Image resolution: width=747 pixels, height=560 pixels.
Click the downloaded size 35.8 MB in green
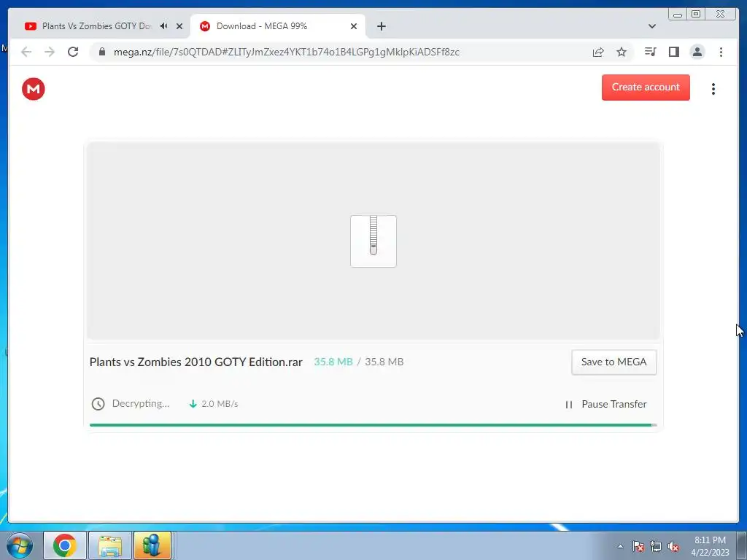click(333, 362)
